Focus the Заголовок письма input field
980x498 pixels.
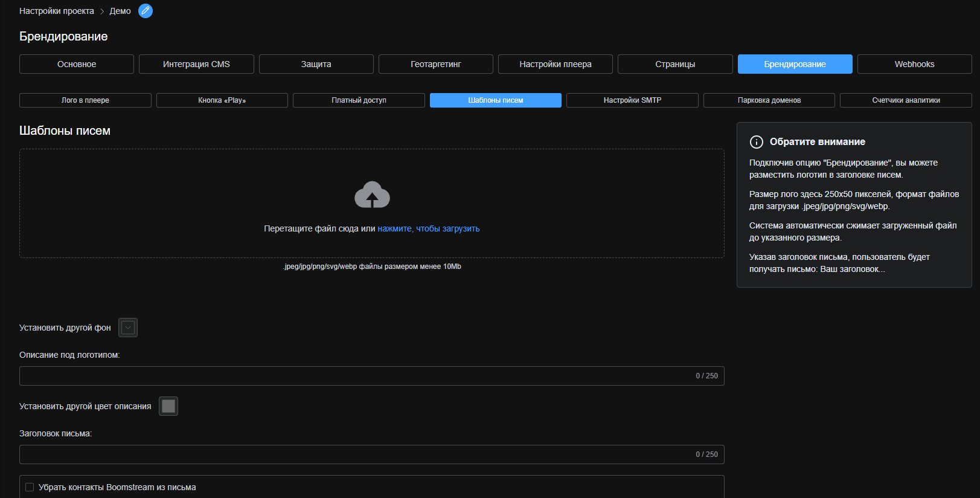[372, 454]
